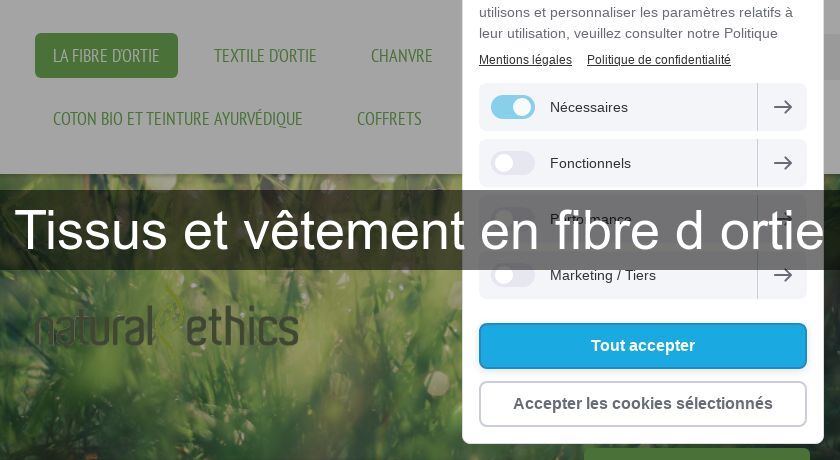Expand the Marketing / Tiers category label
Image resolution: width=840 pixels, height=460 pixels.
(x=603, y=275)
